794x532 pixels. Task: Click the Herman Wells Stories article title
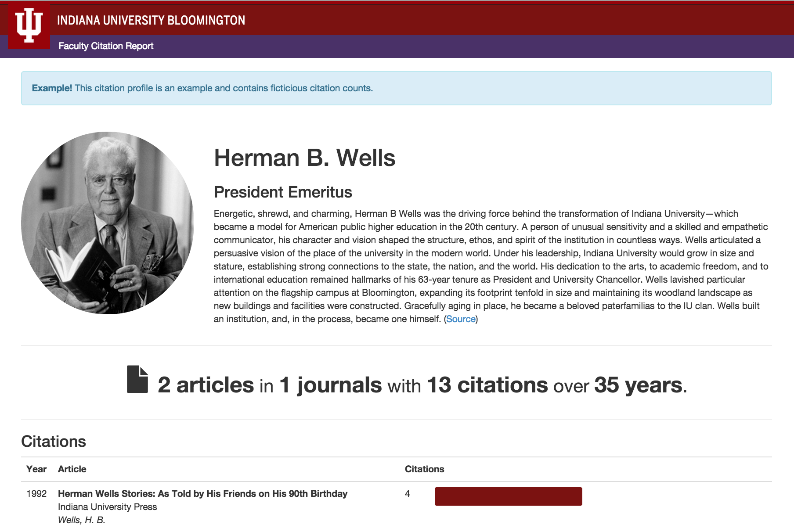click(x=202, y=494)
